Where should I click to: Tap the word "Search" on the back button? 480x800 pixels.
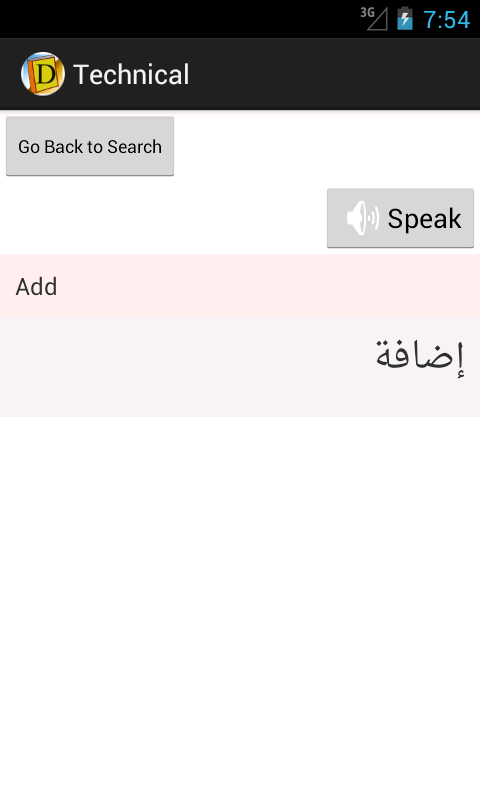135,147
